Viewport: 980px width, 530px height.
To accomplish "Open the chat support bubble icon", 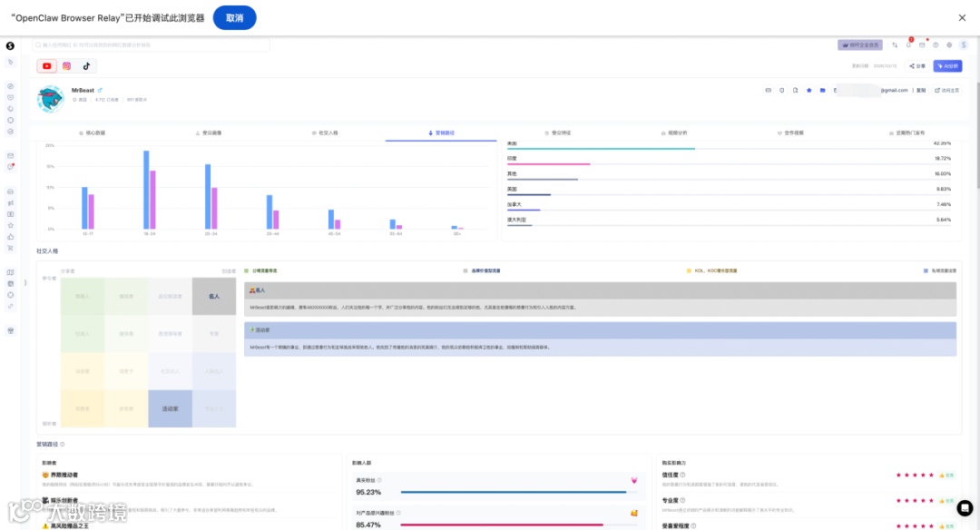I will [x=965, y=508].
